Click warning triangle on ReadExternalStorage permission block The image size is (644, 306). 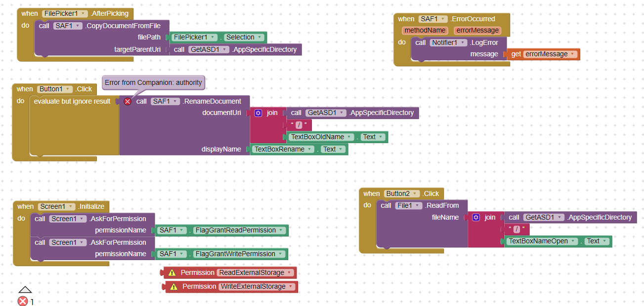coord(172,273)
